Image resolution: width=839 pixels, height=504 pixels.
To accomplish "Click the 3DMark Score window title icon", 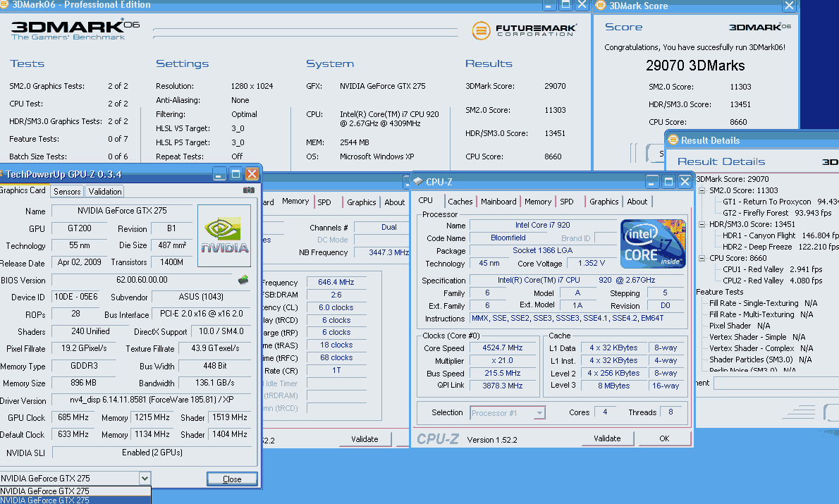I will click(601, 6).
